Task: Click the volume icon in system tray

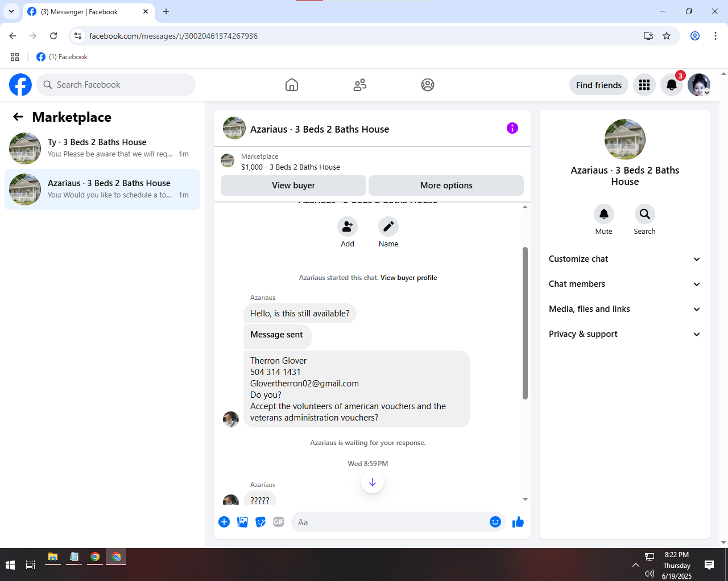Action: (649, 574)
